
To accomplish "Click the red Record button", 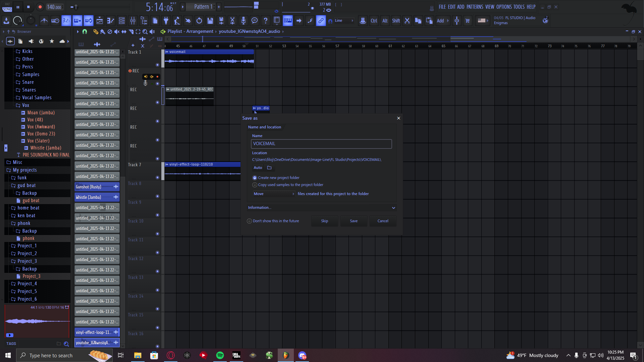I will coord(40,7).
